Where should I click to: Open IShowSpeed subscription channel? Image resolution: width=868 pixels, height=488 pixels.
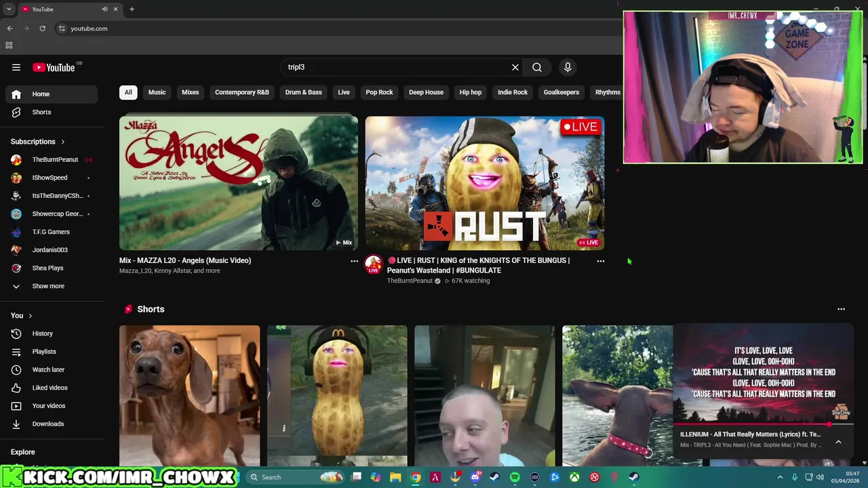52,178
